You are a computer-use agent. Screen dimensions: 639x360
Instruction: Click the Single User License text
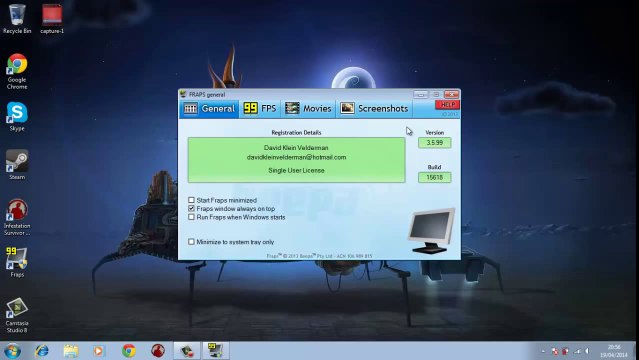click(x=296, y=170)
